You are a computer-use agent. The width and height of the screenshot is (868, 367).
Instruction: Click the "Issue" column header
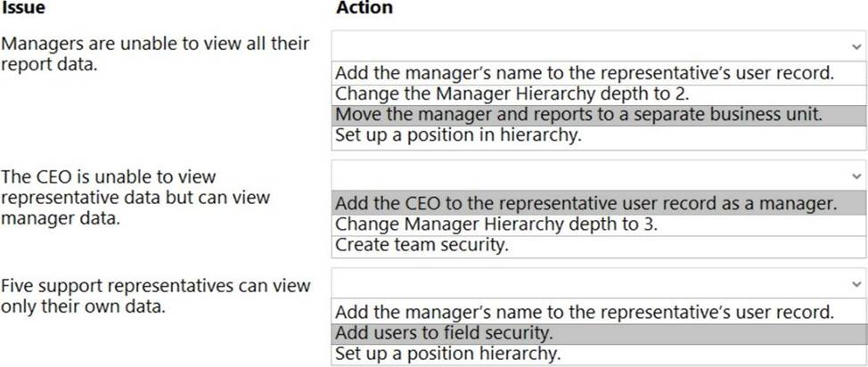(x=22, y=8)
